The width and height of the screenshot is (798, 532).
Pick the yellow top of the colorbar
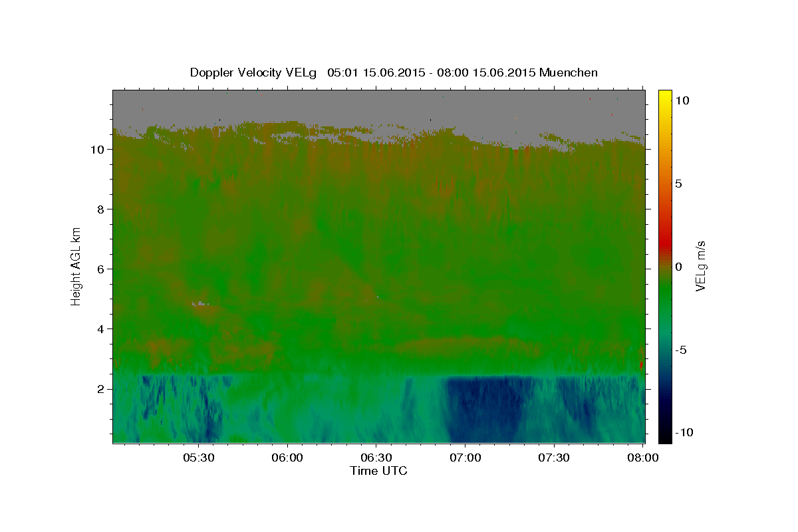(x=665, y=96)
